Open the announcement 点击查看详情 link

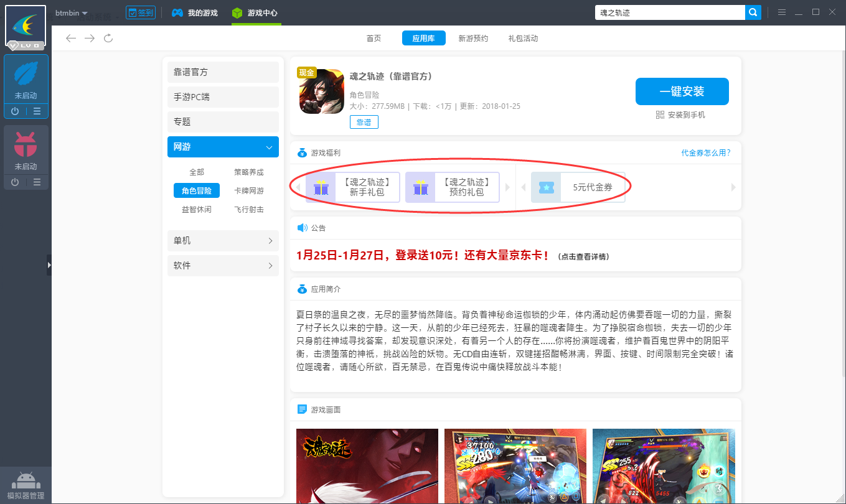coord(583,256)
